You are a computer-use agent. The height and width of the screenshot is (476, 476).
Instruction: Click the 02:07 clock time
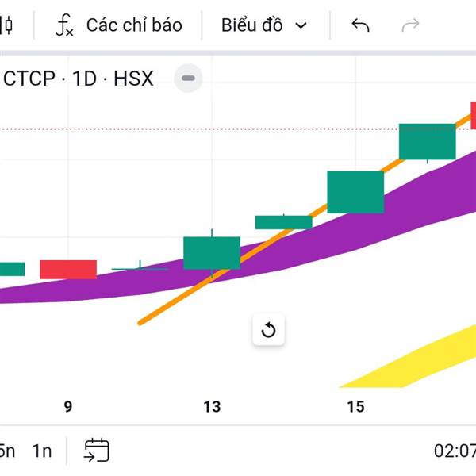tap(455, 451)
